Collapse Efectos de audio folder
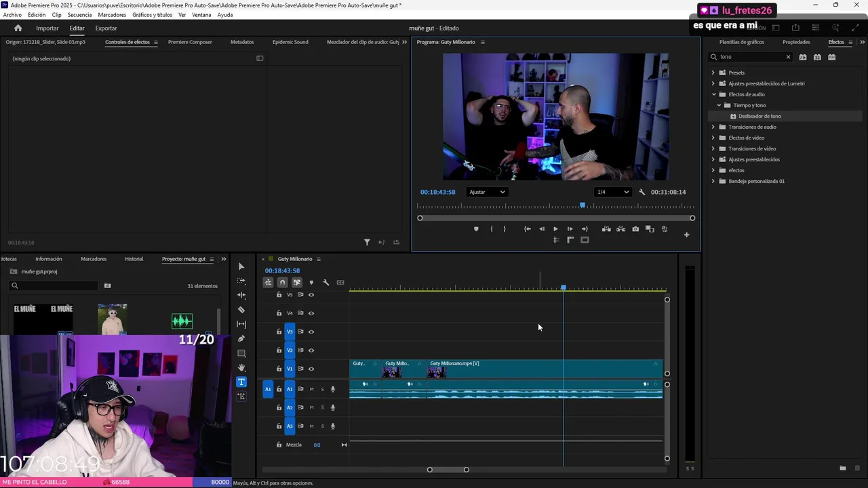 coord(713,94)
